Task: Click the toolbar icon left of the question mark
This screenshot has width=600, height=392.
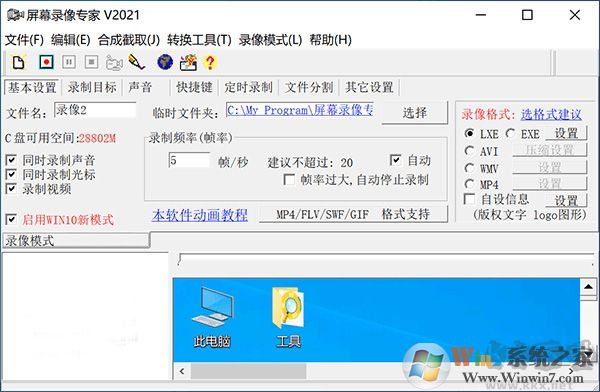Action: (x=188, y=62)
